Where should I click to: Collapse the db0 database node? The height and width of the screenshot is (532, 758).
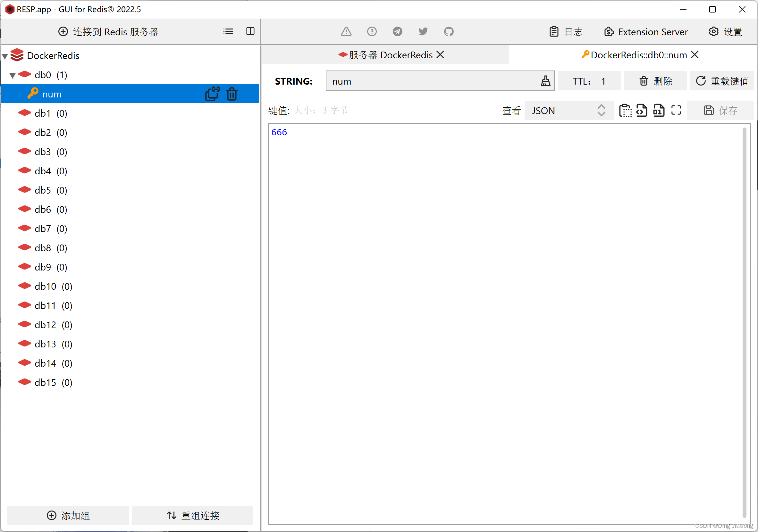(x=13, y=76)
